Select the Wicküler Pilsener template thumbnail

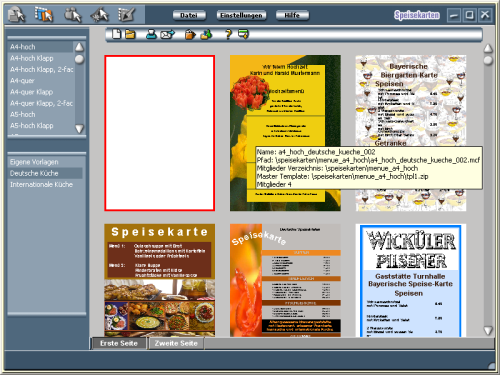point(411,280)
